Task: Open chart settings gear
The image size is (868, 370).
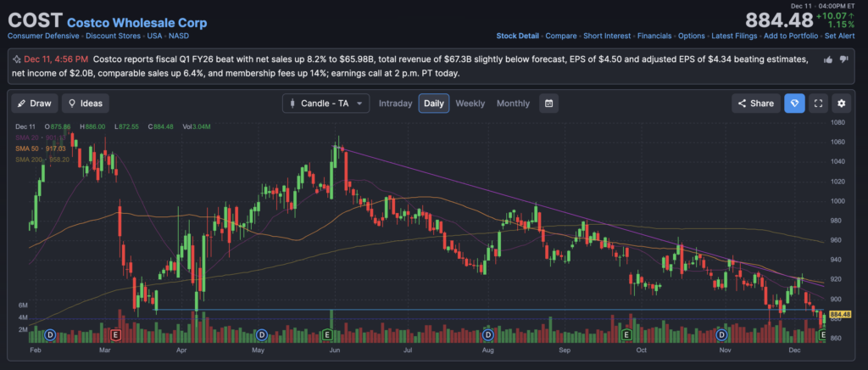Action: point(842,104)
